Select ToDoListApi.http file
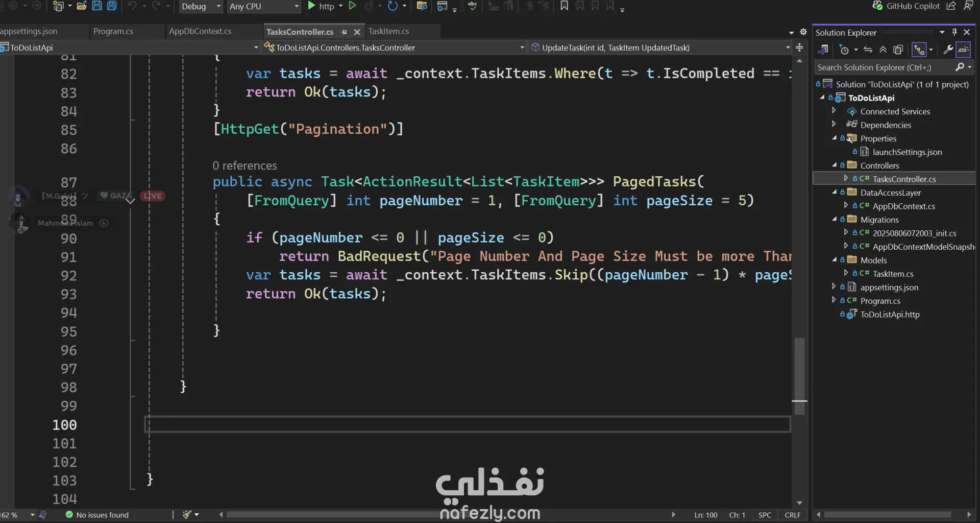This screenshot has height=523, width=980. click(890, 314)
